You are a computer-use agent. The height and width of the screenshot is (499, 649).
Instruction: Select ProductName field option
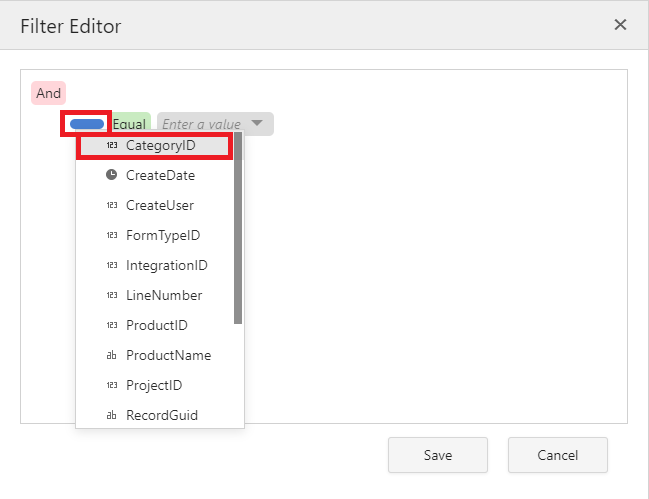click(154, 355)
